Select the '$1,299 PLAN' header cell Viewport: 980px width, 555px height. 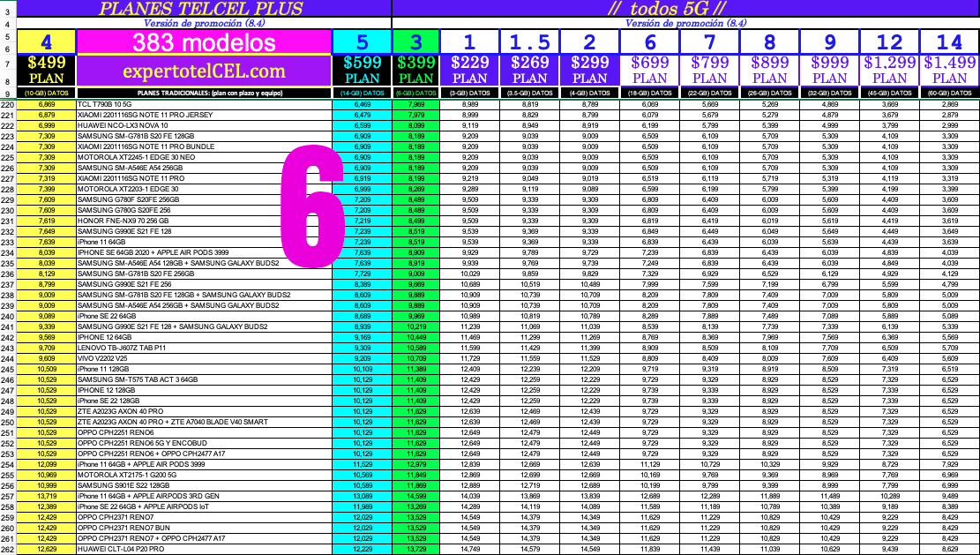889,71
